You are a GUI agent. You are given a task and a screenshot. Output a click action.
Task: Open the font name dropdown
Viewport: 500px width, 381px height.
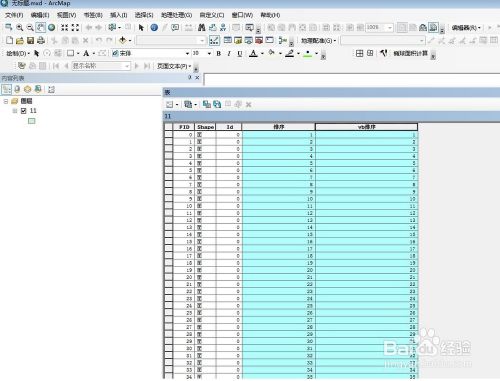pos(188,53)
